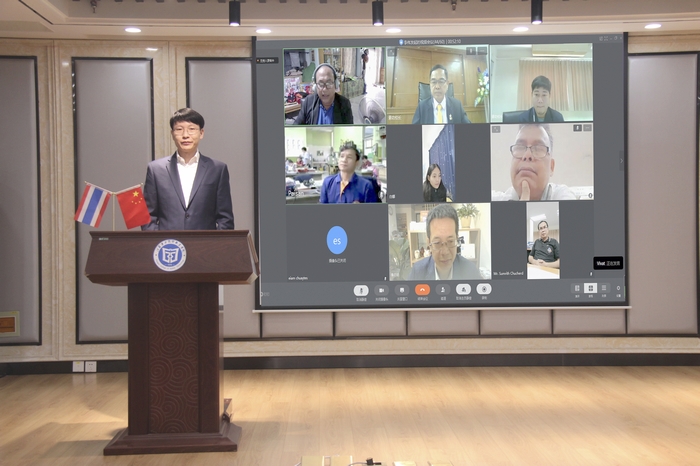Mute the microphone in the meeting toolbar
700x466 pixels.
pyautogui.click(x=361, y=289)
